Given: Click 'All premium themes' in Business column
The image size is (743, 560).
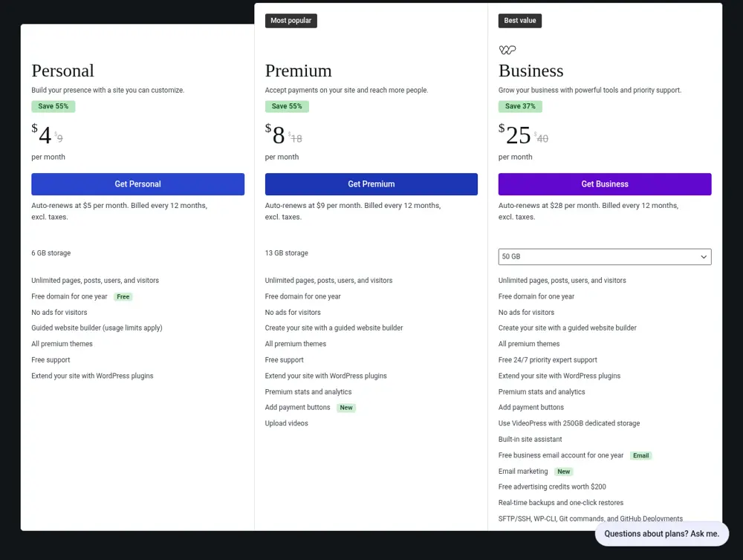Looking at the screenshot, I should point(529,343).
